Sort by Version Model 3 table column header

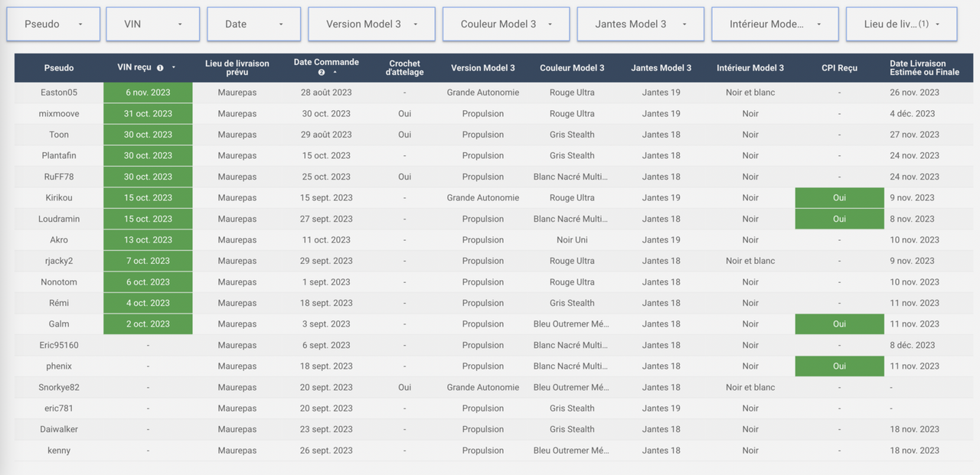(x=483, y=68)
